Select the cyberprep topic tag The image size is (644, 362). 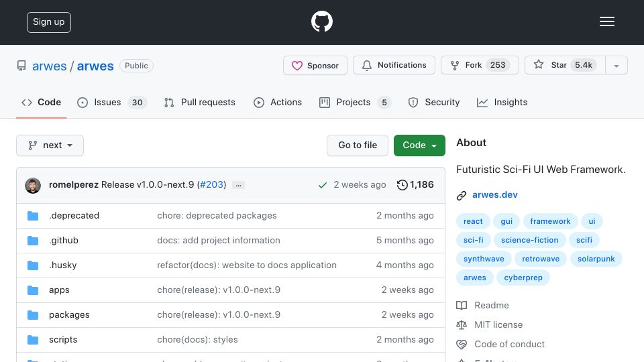(x=523, y=278)
